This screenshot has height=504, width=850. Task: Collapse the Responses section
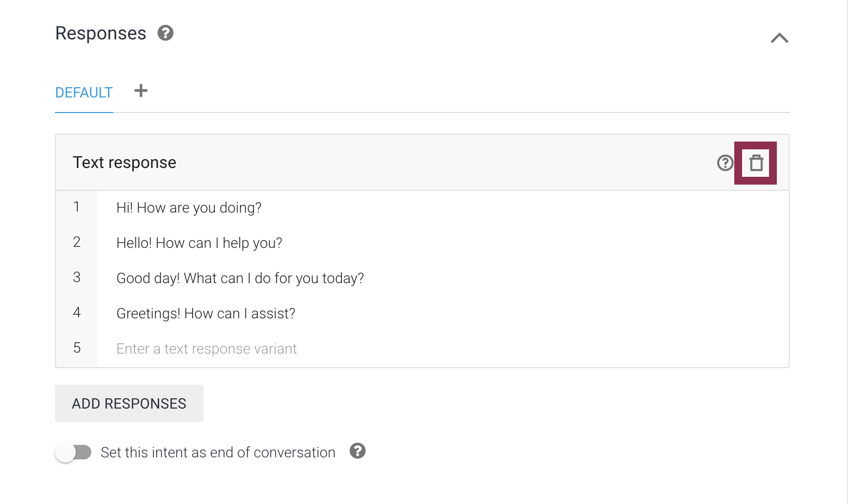(779, 38)
